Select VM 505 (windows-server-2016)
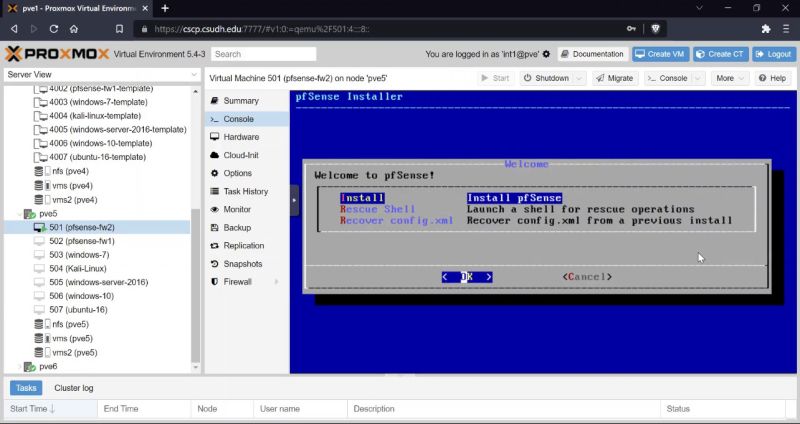 tap(98, 282)
